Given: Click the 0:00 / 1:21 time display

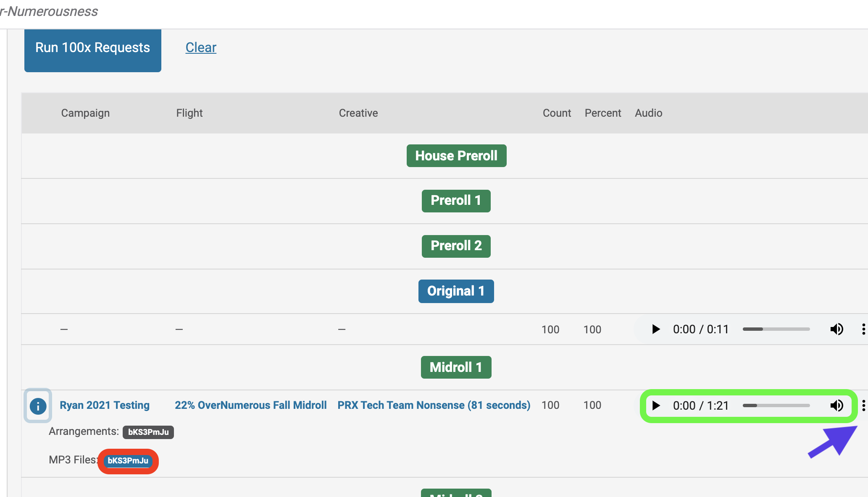Looking at the screenshot, I should pos(701,405).
